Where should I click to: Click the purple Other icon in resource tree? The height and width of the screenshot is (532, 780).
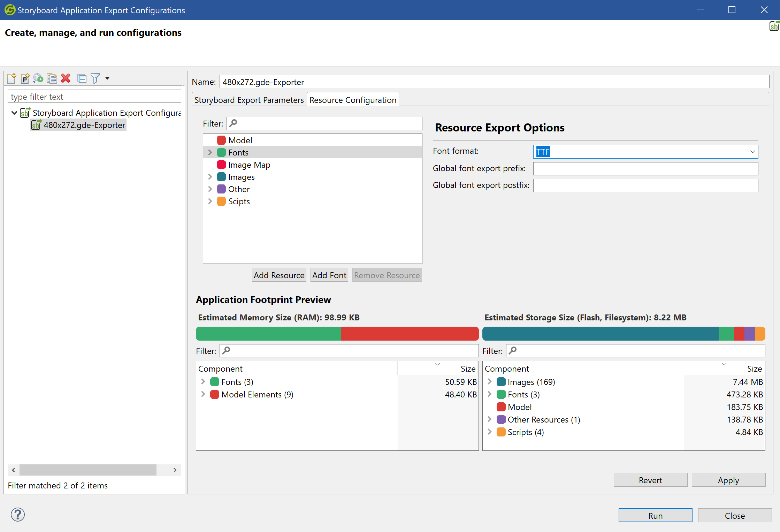(x=221, y=189)
